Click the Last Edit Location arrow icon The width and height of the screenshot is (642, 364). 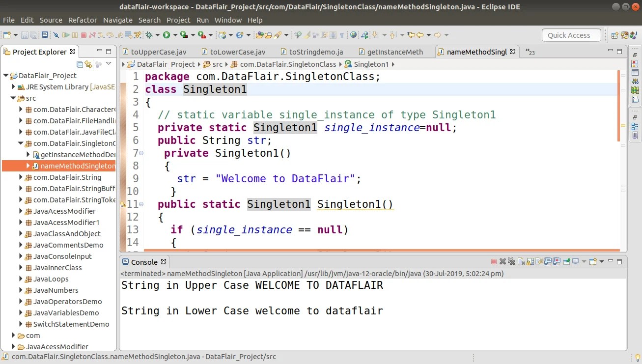pos(411,35)
